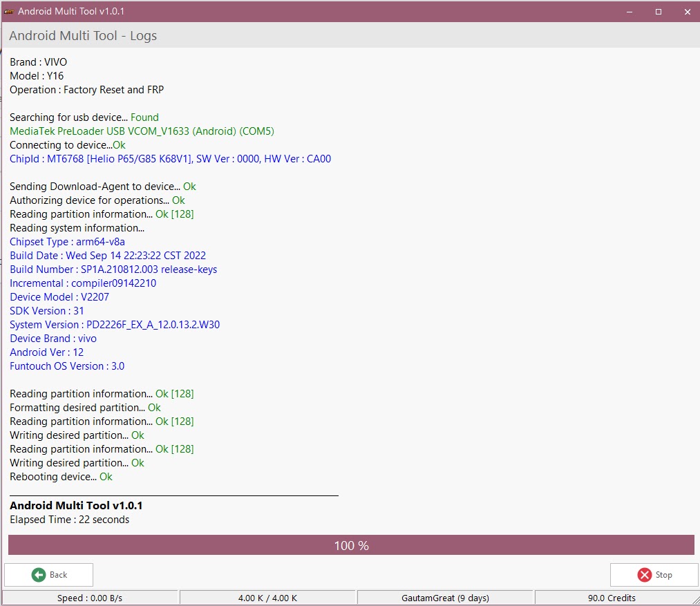This screenshot has height=606, width=700.
Task: Click the 'Searching for usb device... Found' line
Action: click(x=84, y=117)
